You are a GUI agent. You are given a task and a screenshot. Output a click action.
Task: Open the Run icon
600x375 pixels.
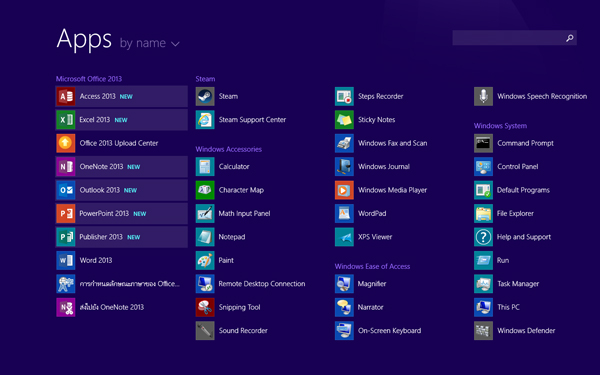484,260
